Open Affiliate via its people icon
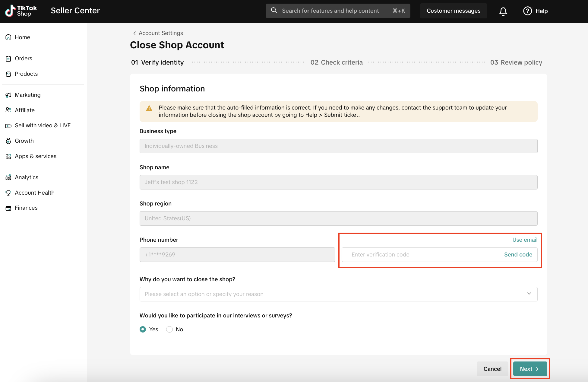This screenshot has height=382, width=588. 8,110
